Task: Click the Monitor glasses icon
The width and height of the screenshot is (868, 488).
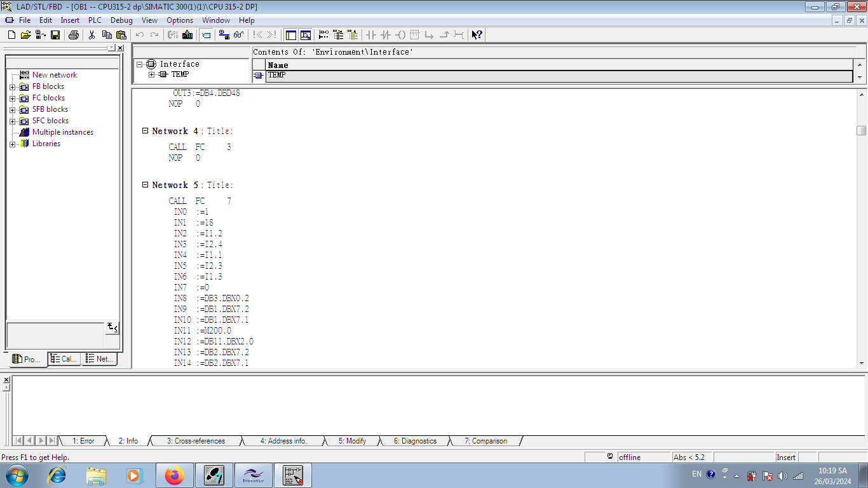Action: (x=238, y=35)
